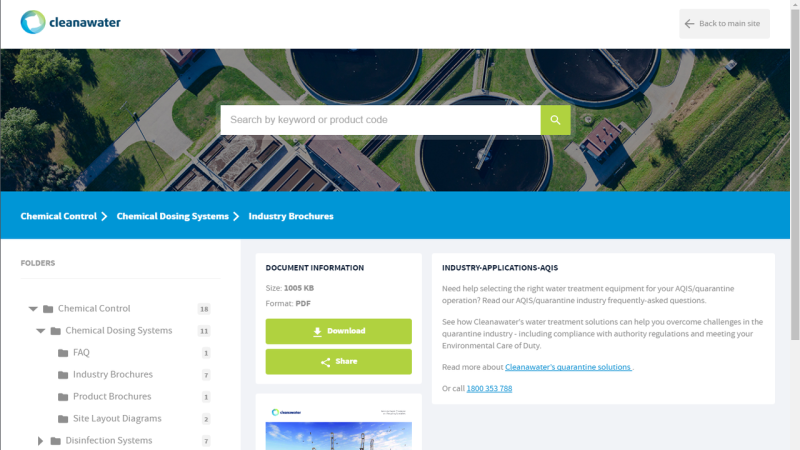Click the green search magnifier button
The image size is (800, 450).
click(555, 120)
